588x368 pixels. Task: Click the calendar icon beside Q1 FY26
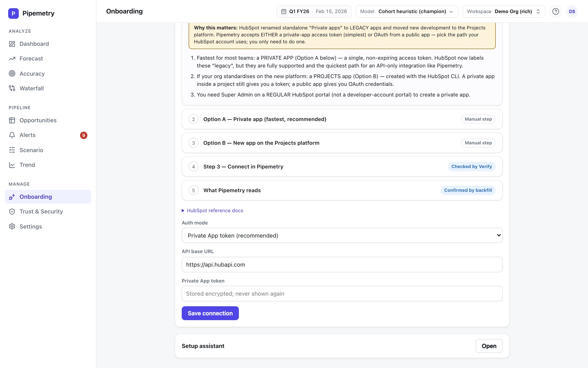tap(284, 11)
